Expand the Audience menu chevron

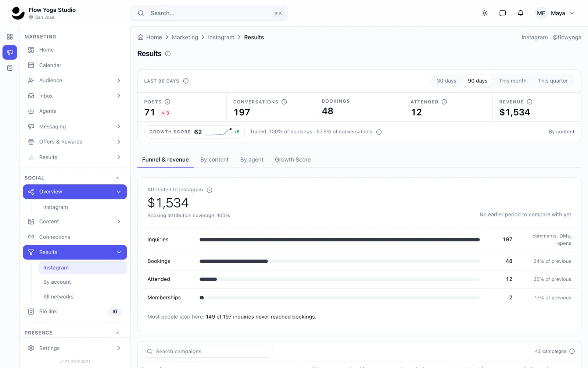[x=119, y=81]
